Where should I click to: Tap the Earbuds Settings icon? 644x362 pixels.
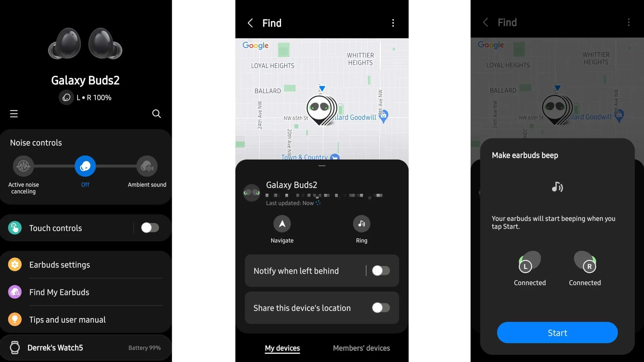coord(14,264)
